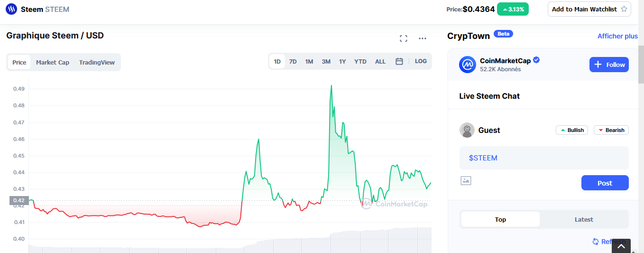
Task: Open the Afficher plus link
Action: point(617,36)
